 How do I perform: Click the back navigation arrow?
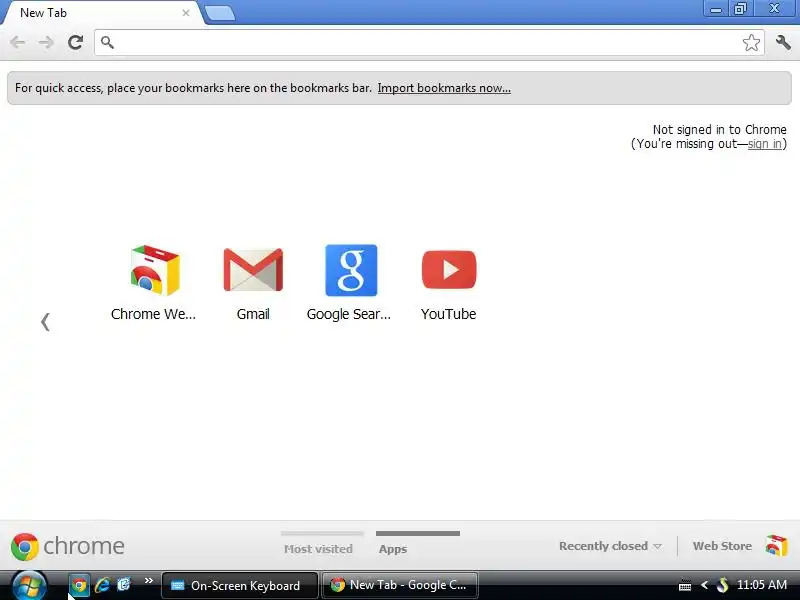click(x=18, y=42)
